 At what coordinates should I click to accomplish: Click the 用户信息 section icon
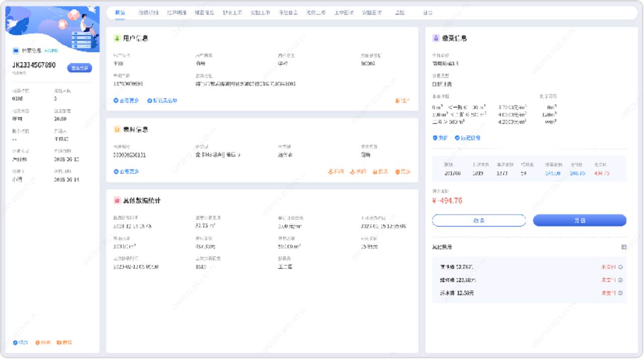(117, 38)
